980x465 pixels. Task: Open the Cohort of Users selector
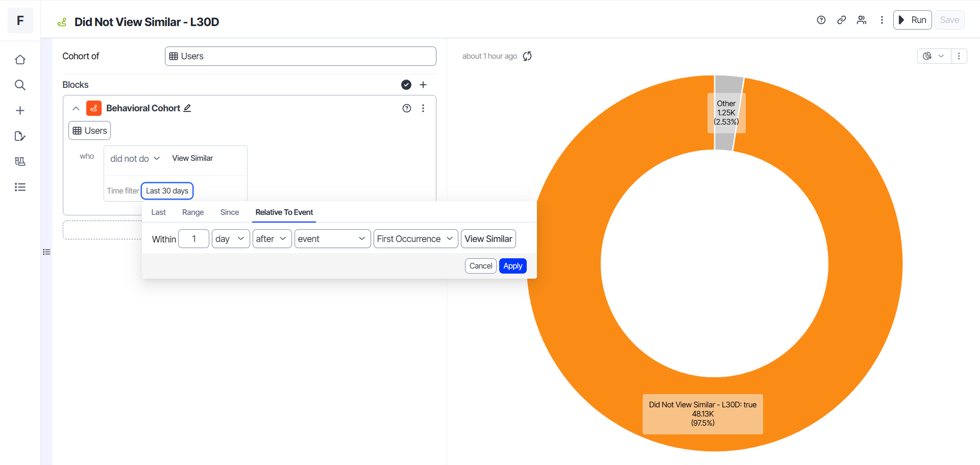point(300,56)
